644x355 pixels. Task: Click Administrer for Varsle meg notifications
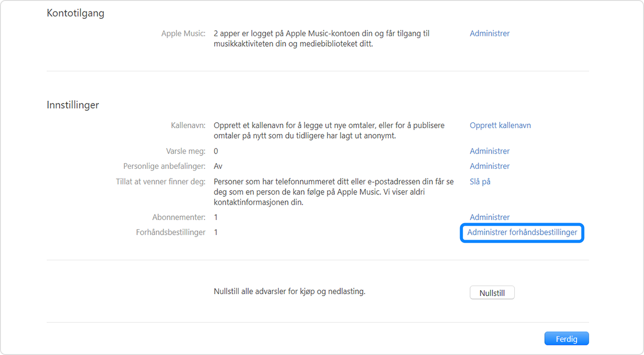click(x=489, y=151)
